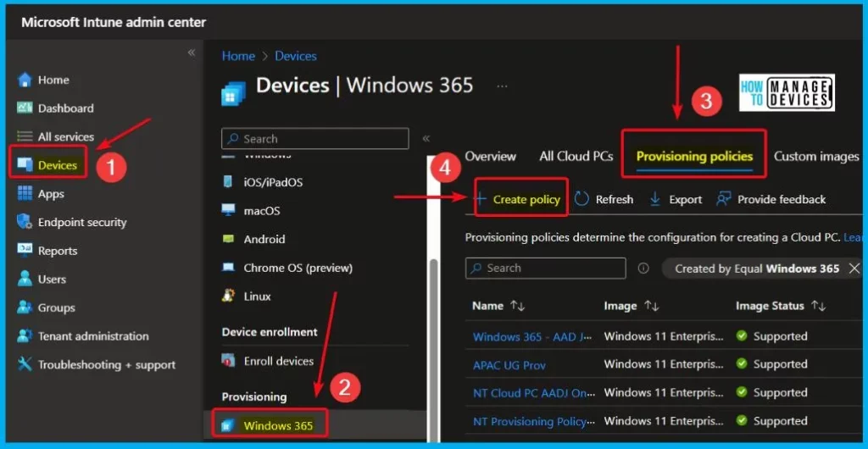Open Groups in the sidebar

46,308
